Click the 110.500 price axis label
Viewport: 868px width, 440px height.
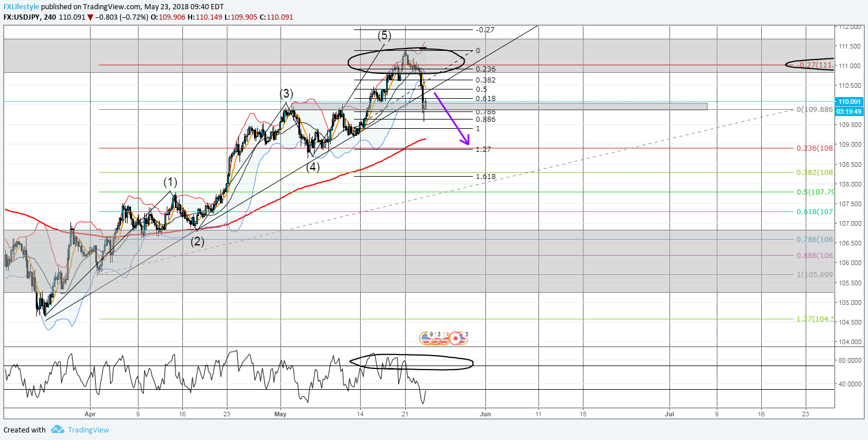coord(850,85)
